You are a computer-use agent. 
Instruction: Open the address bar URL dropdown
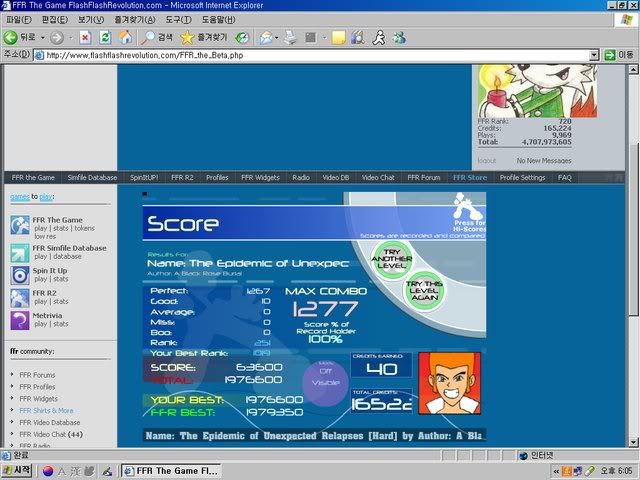(x=593, y=55)
